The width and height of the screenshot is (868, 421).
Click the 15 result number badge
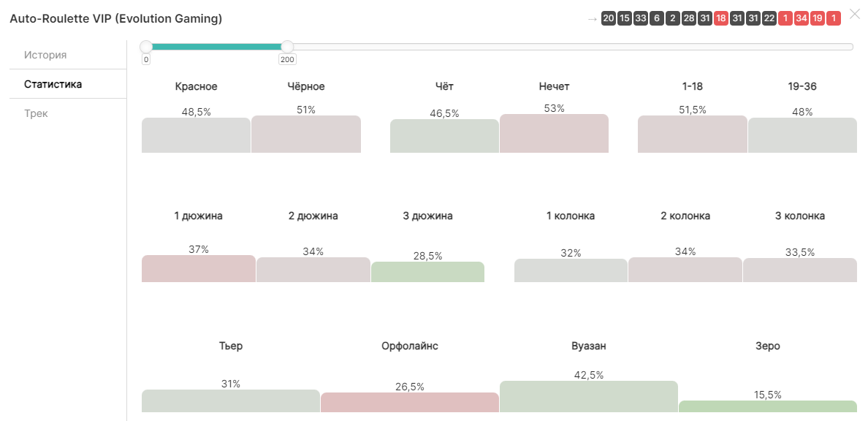[625, 19]
